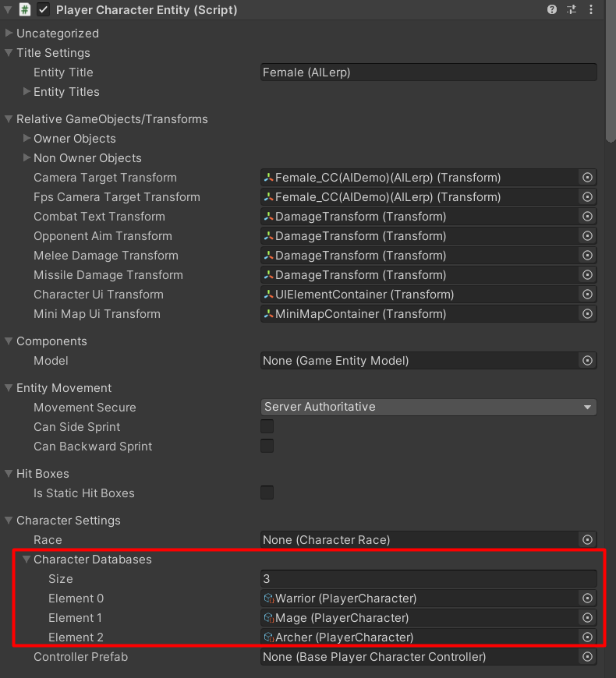Viewport: 616px width, 678px height.
Task: Expand the Owner Objects list
Action: [x=26, y=138]
